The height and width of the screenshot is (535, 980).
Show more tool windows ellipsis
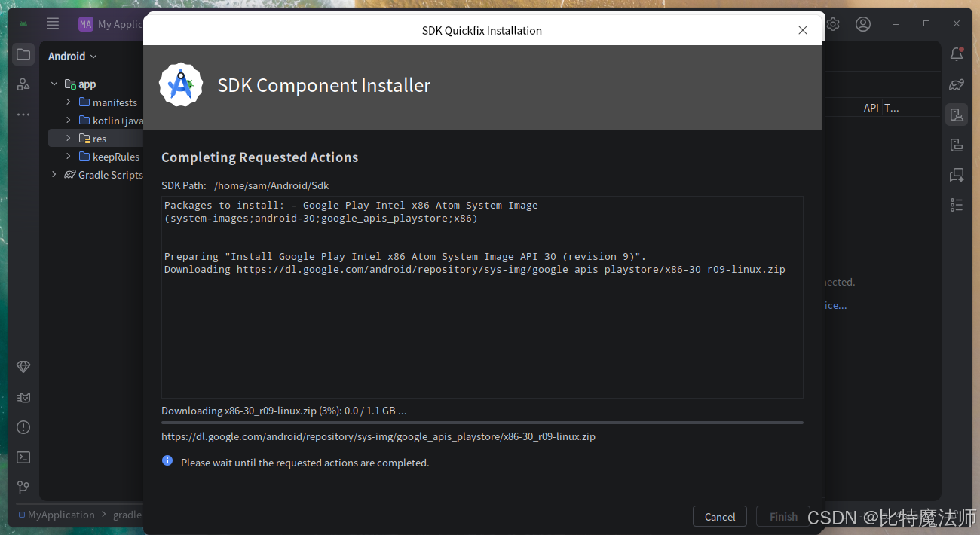coord(23,115)
